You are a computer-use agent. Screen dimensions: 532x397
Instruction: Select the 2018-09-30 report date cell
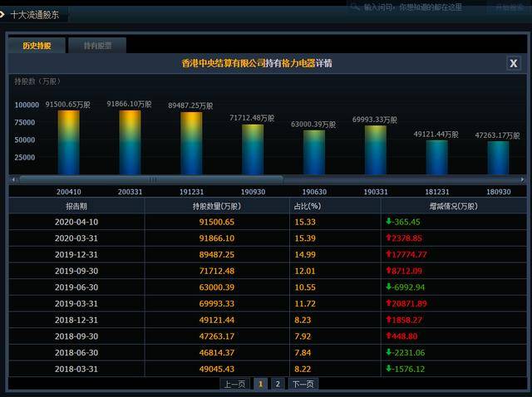point(76,336)
